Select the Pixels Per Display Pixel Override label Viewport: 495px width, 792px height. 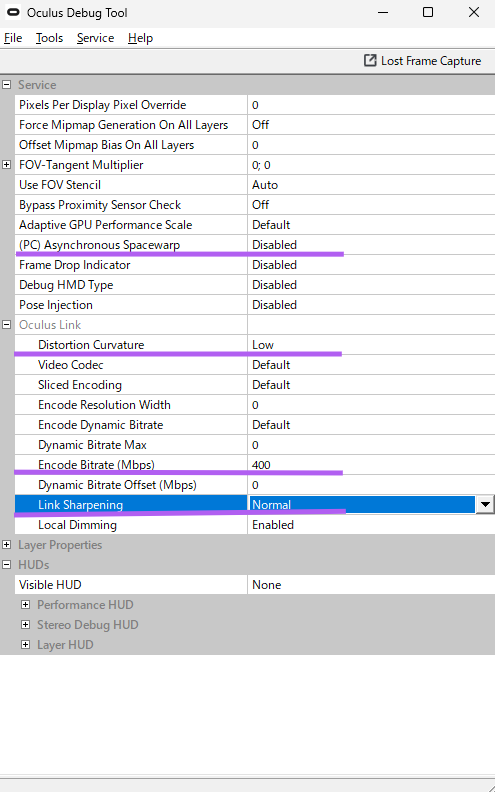(x=103, y=105)
